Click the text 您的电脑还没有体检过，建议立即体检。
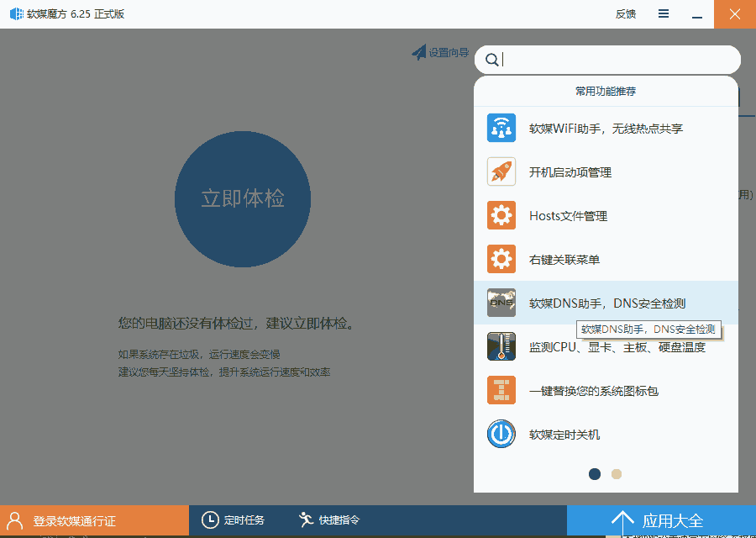This screenshot has height=538, width=756. click(237, 324)
